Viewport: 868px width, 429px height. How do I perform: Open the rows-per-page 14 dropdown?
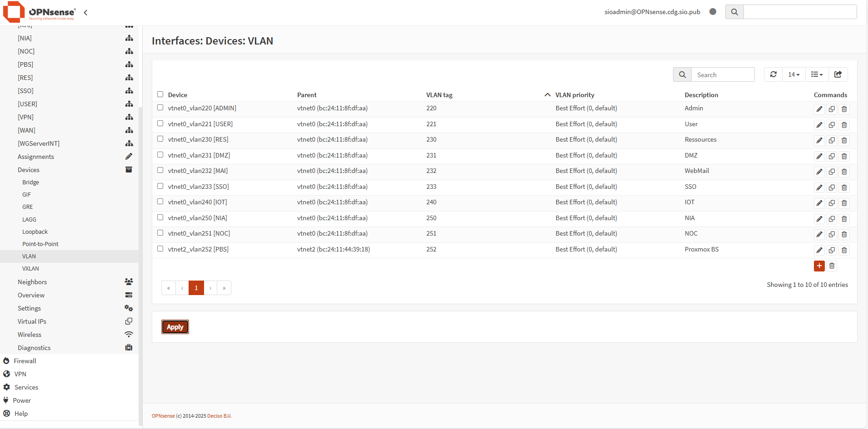coord(793,74)
